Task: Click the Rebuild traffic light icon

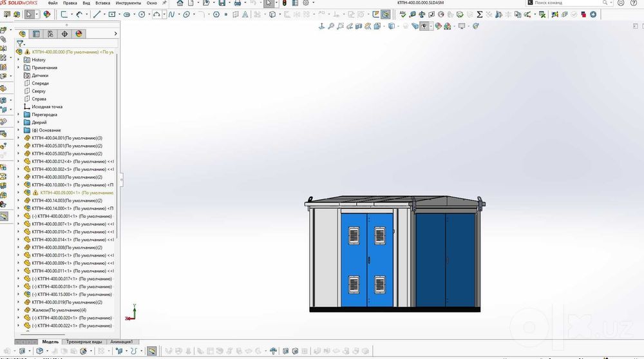Action: click(284, 3)
